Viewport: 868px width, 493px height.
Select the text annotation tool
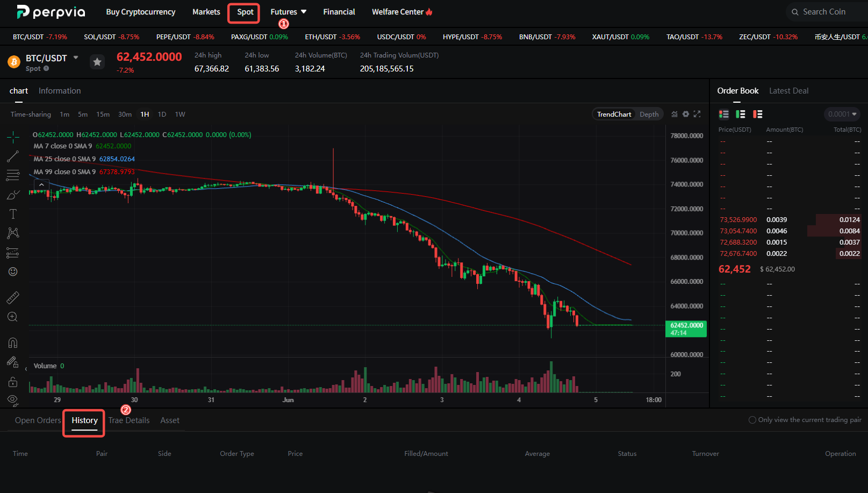13,214
